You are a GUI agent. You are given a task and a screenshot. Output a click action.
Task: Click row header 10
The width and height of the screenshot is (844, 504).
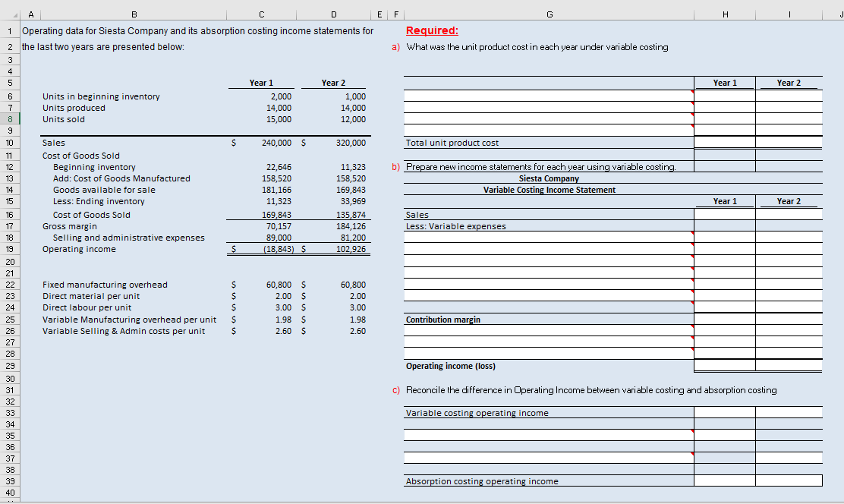[8, 143]
